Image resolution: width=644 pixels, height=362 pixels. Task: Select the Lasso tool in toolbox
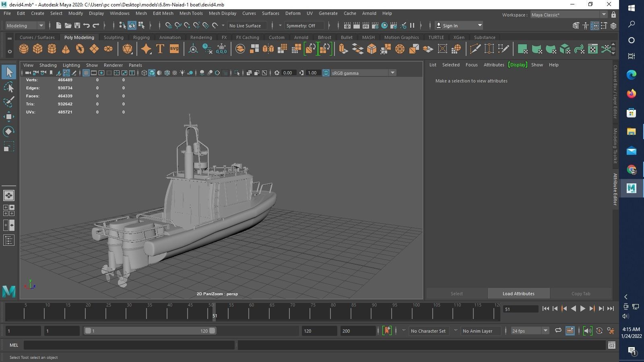9,87
